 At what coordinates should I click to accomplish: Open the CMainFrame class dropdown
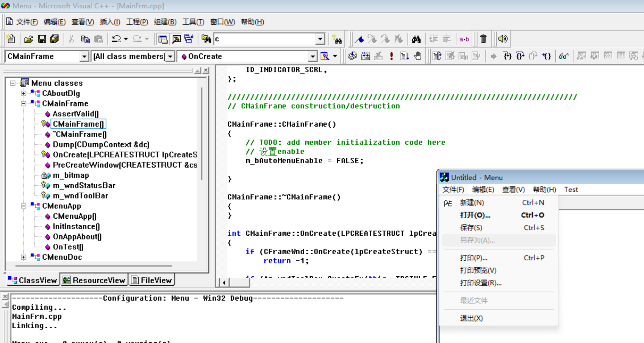point(84,56)
